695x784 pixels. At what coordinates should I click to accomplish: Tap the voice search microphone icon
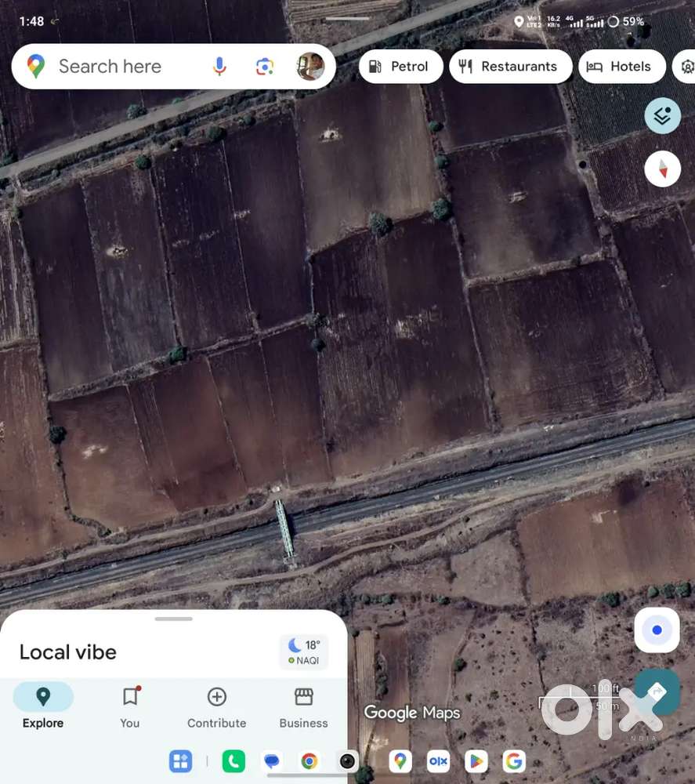219,67
